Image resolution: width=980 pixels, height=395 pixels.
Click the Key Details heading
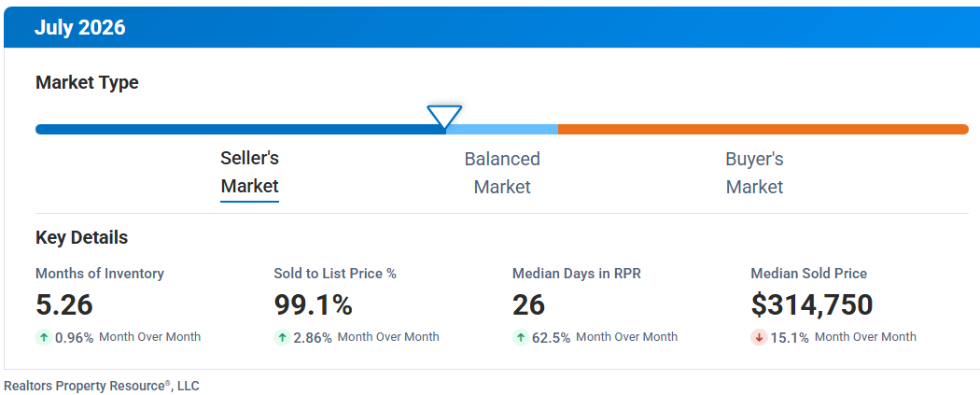[x=82, y=237]
